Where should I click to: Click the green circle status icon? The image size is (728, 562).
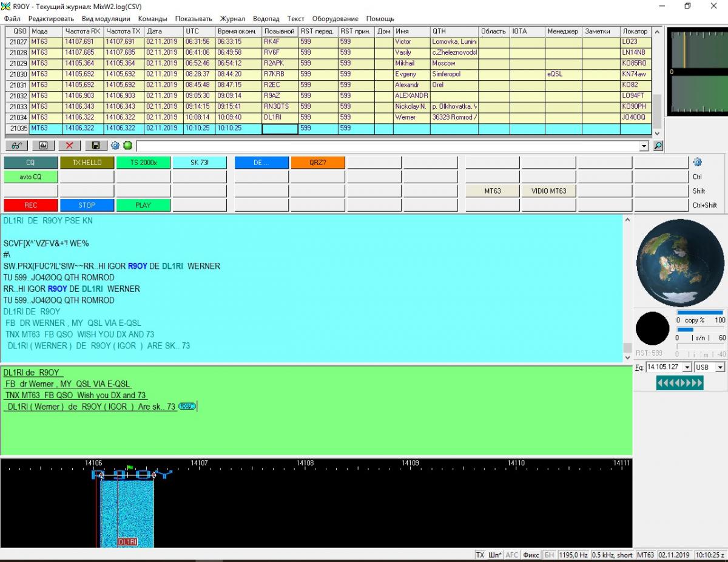tap(127, 146)
